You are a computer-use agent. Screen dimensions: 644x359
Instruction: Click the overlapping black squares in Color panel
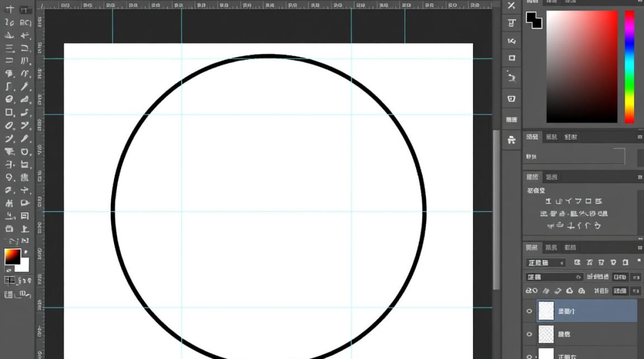534,20
